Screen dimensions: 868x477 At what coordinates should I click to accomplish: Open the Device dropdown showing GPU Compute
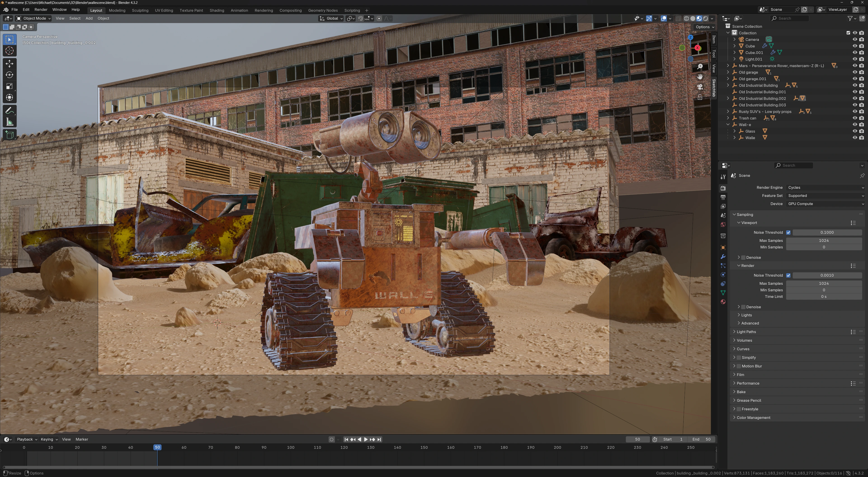(x=826, y=204)
